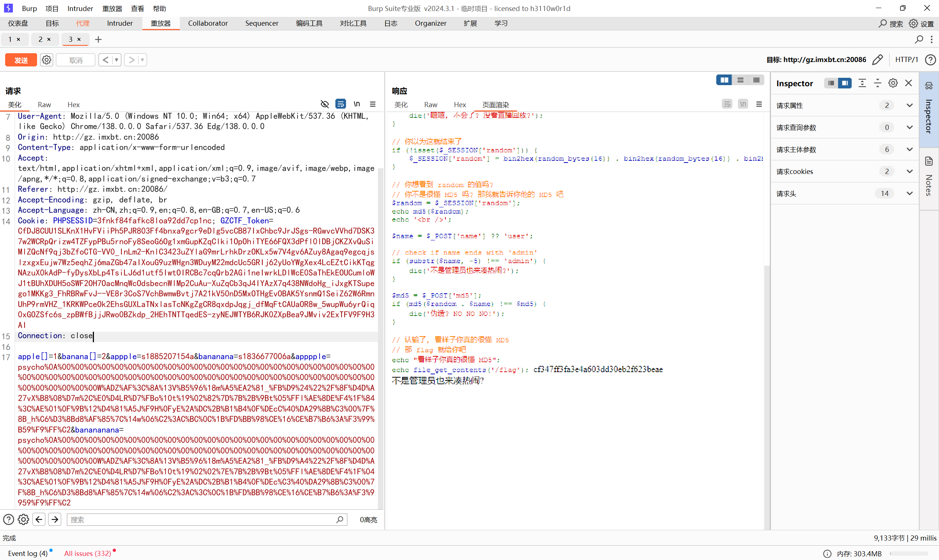Open the forward history dropdown arrow

pyautogui.click(x=142, y=60)
